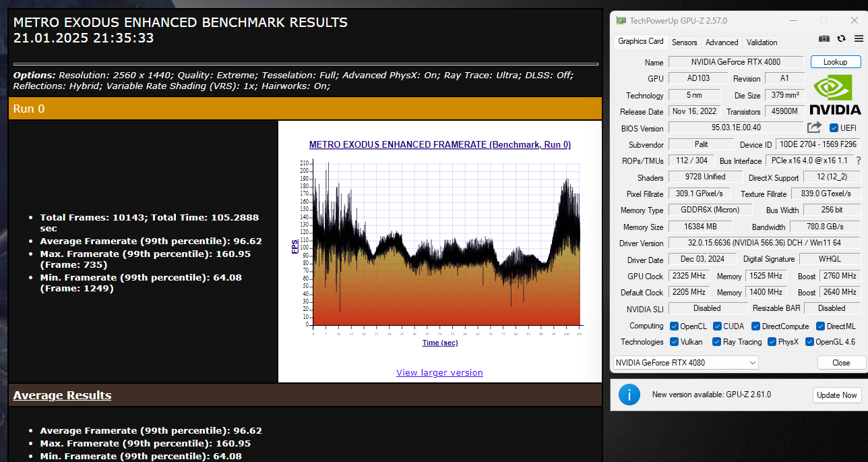The height and width of the screenshot is (462, 868).
Task: Click the Lookup button
Action: [835, 62]
